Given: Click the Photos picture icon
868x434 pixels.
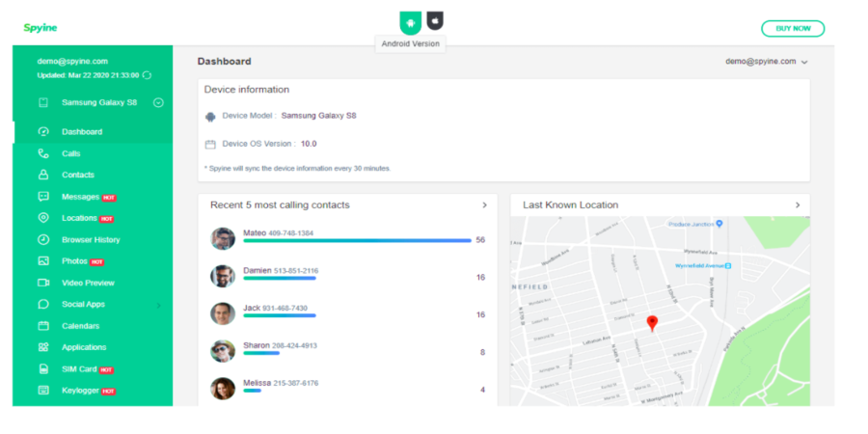Looking at the screenshot, I should click(x=43, y=260).
